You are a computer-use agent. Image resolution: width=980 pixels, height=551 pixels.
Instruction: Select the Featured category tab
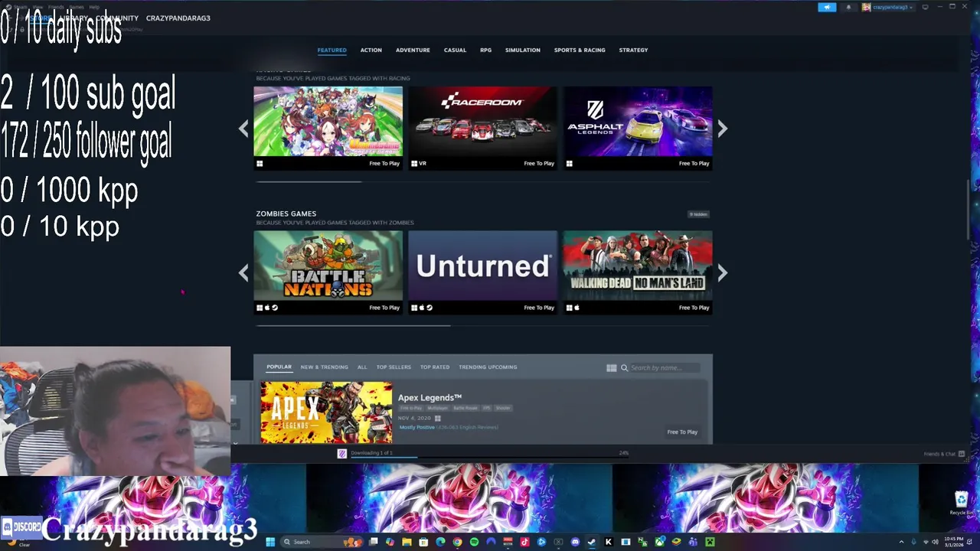click(332, 50)
